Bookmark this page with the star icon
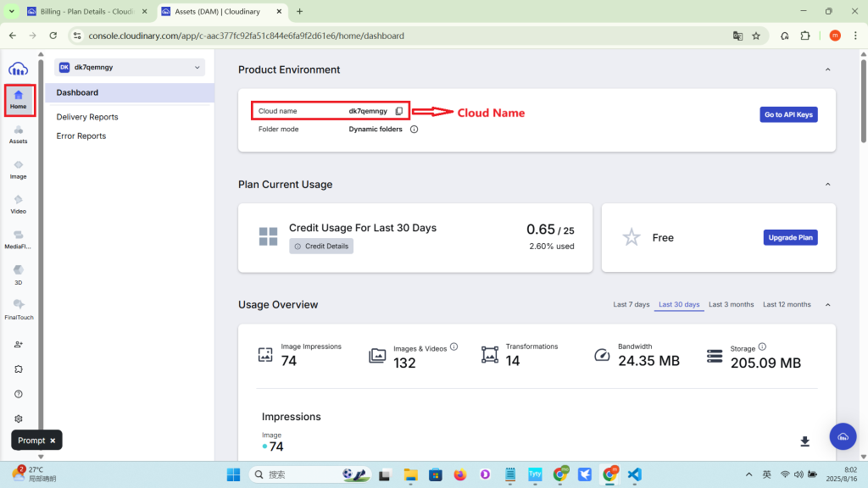Viewport: 868px width, 488px height. [756, 36]
